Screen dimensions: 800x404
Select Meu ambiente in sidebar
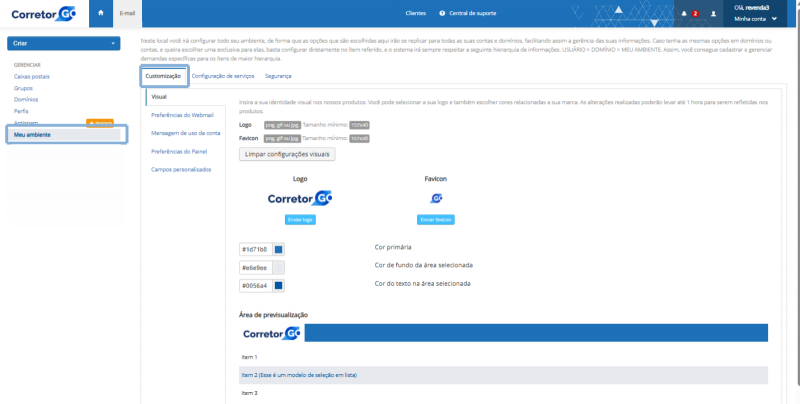(66, 135)
